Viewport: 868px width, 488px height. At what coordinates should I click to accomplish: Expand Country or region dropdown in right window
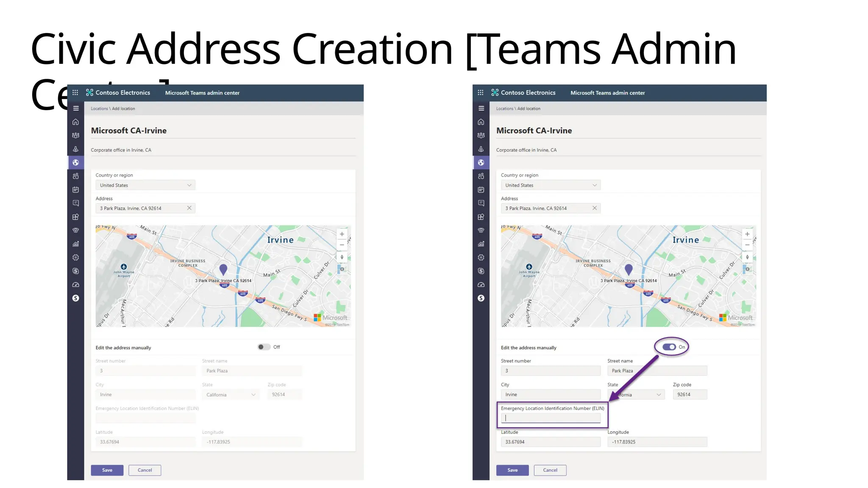pyautogui.click(x=551, y=185)
